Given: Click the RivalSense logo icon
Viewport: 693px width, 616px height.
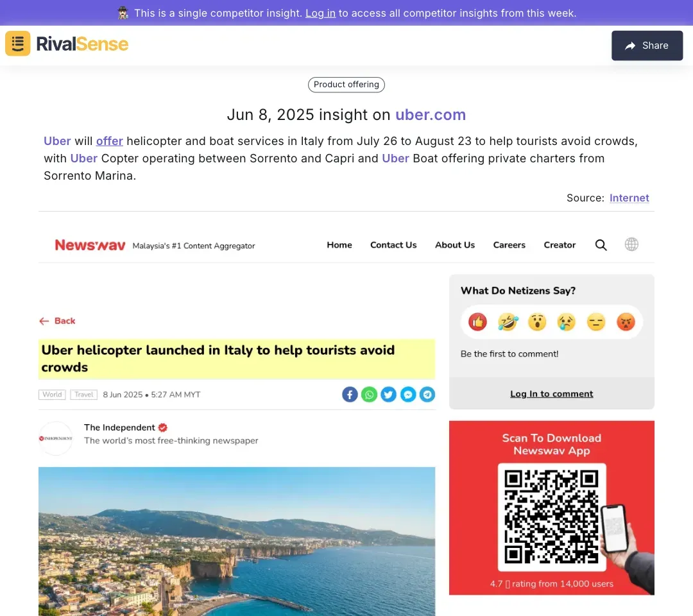Looking at the screenshot, I should [x=18, y=43].
